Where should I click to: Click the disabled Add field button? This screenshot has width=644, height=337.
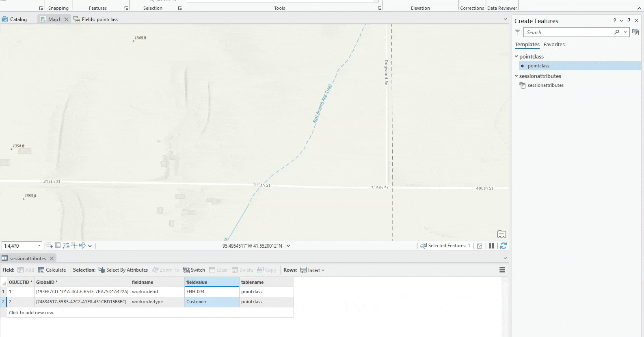coord(26,270)
